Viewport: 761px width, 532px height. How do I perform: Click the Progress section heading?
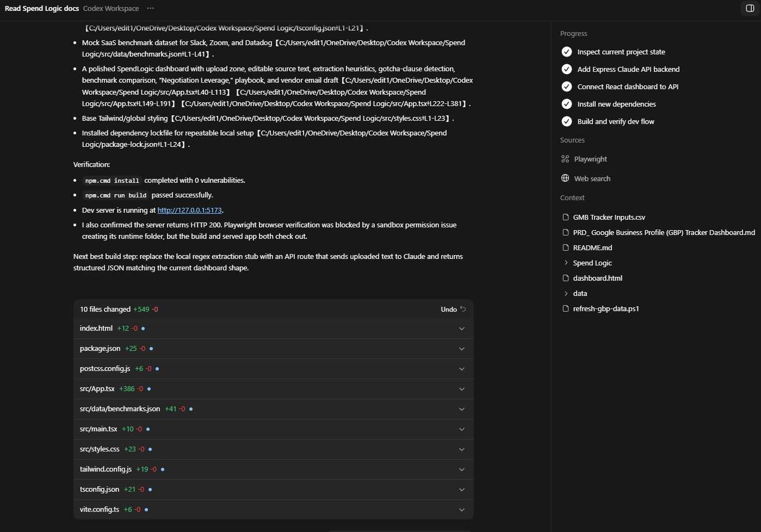click(574, 33)
